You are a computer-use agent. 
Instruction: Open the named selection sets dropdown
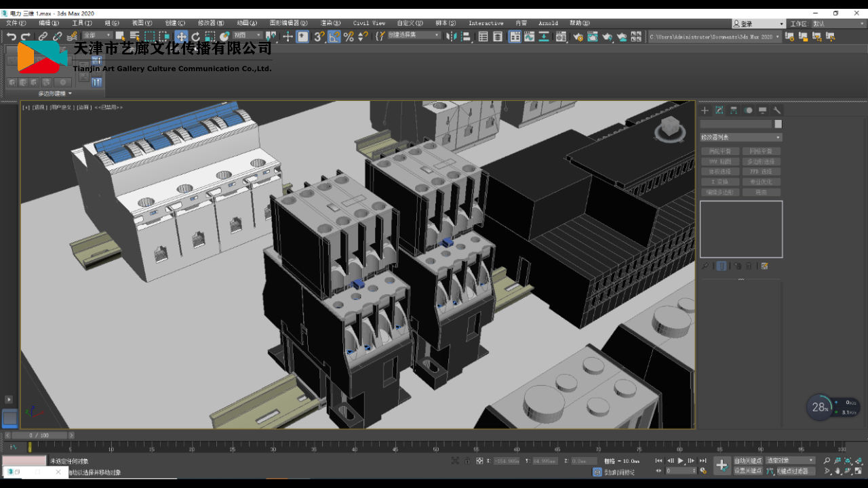coord(414,36)
